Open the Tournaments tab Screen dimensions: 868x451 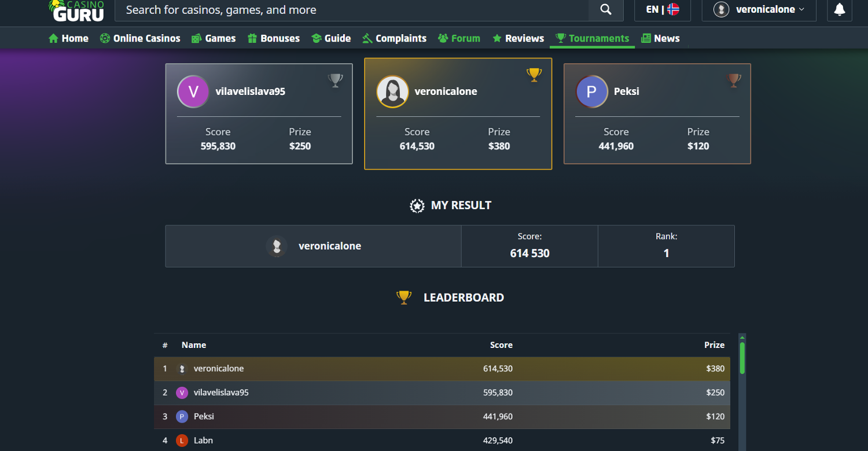click(x=592, y=38)
